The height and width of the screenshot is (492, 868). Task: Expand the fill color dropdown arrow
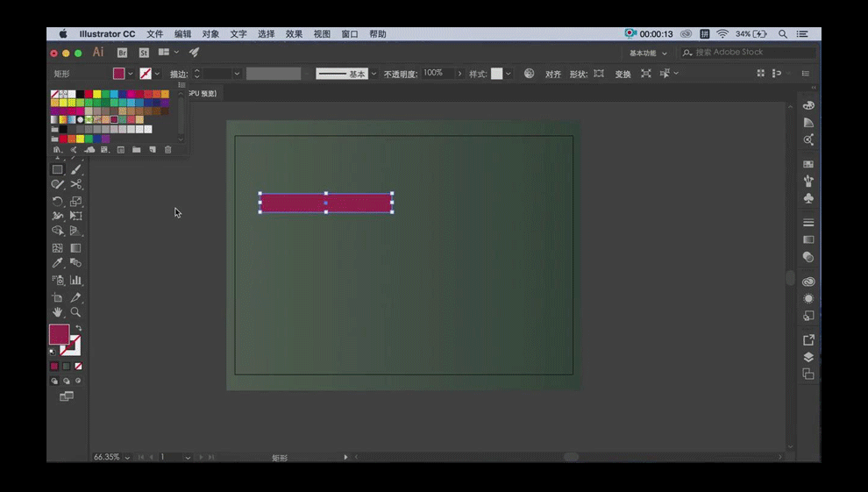(x=131, y=74)
